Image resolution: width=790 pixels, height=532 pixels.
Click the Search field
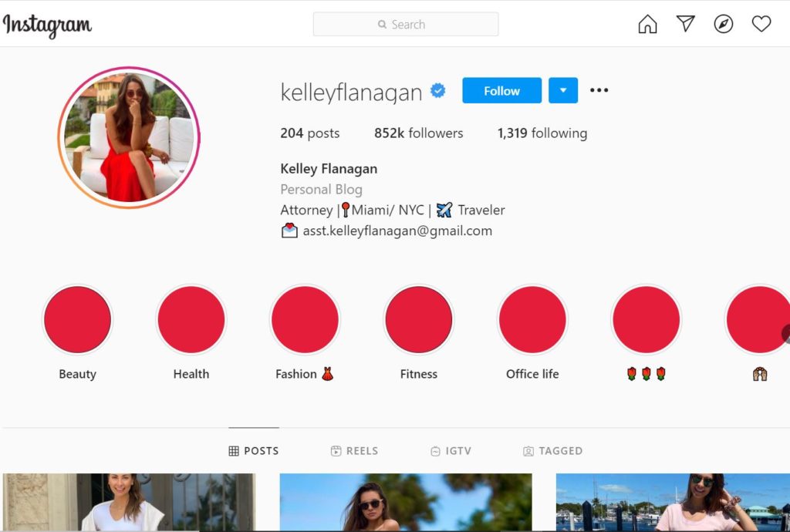(406, 24)
